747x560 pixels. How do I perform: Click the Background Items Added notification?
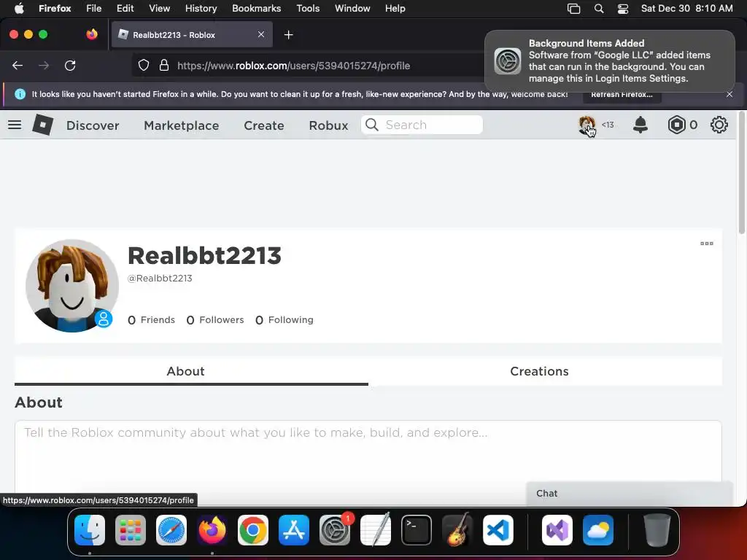pos(609,61)
